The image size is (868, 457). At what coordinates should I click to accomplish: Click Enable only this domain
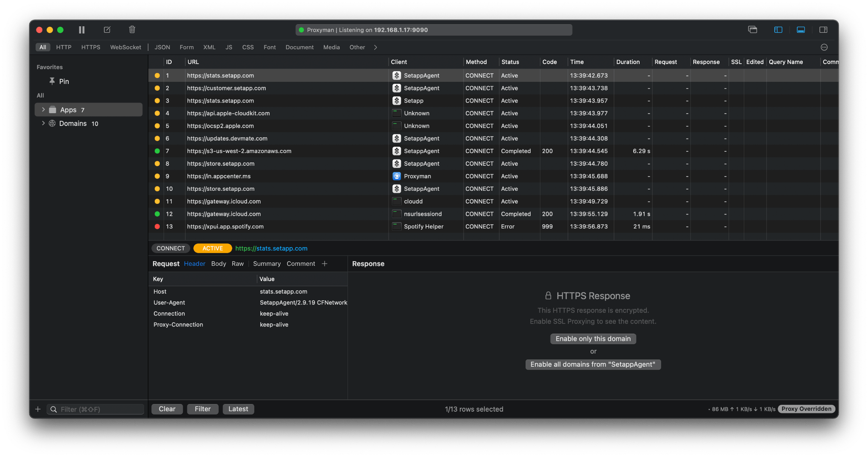pyautogui.click(x=593, y=339)
